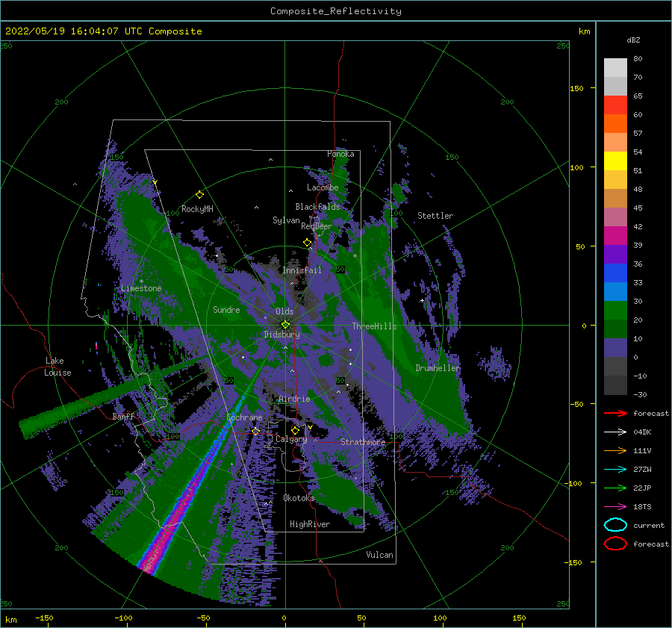Click the Composite_Reflectivity title

336,11
